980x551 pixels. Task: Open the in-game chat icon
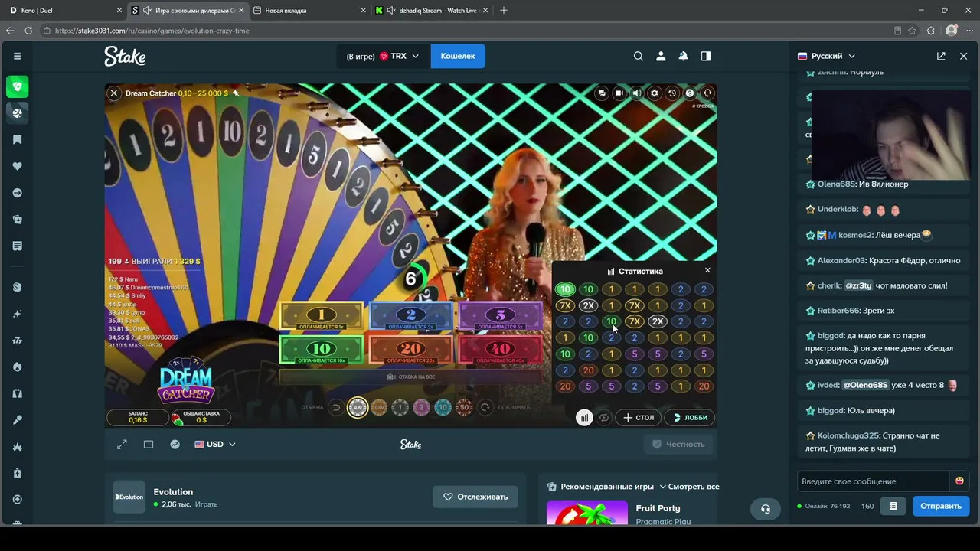coord(602,93)
